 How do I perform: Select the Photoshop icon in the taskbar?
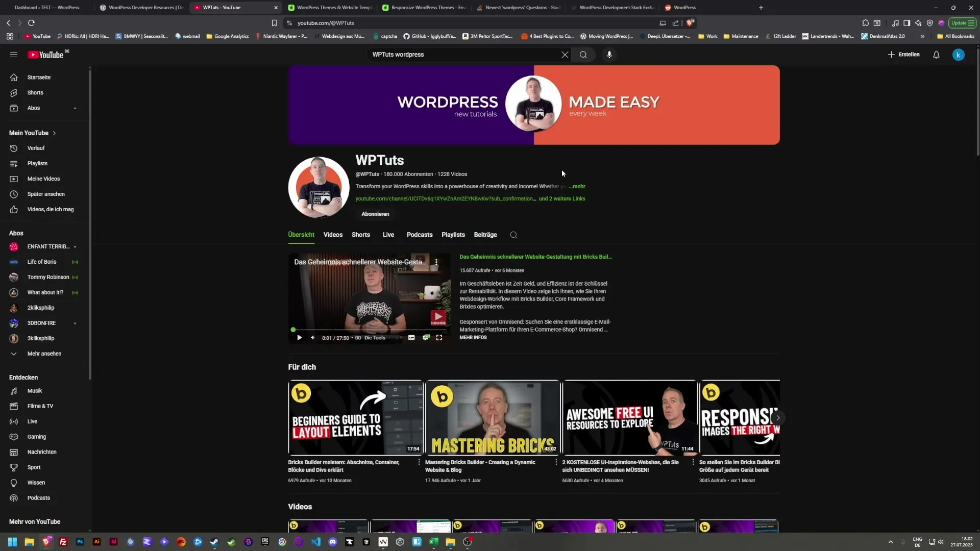tap(80, 542)
